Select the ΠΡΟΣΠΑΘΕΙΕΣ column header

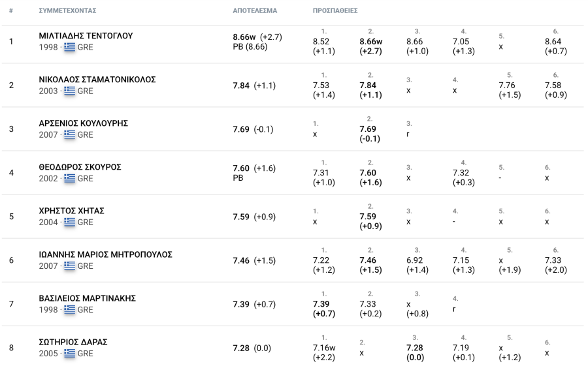click(335, 11)
